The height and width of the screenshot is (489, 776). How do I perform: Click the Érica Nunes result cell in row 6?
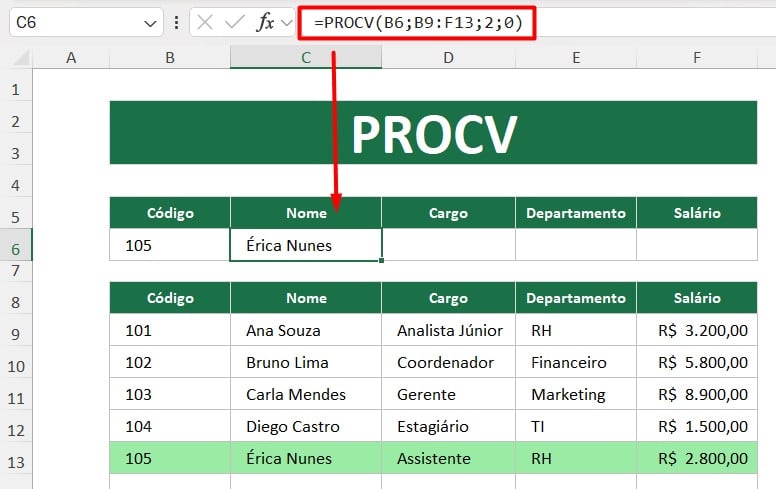coord(306,245)
